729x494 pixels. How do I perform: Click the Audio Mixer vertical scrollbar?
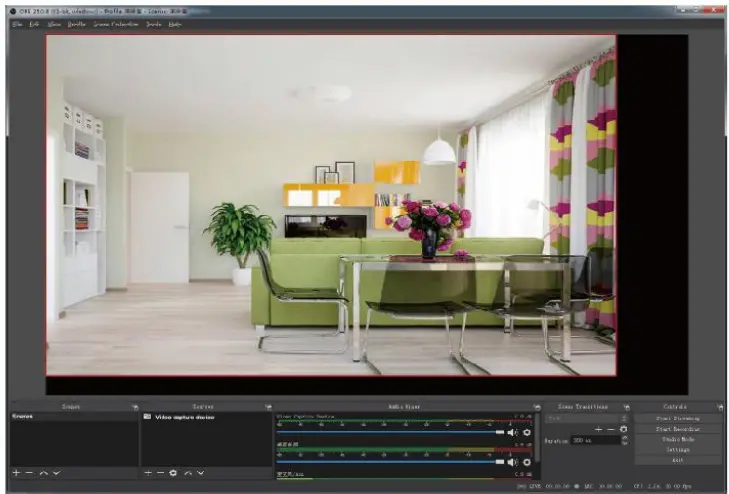click(536, 437)
